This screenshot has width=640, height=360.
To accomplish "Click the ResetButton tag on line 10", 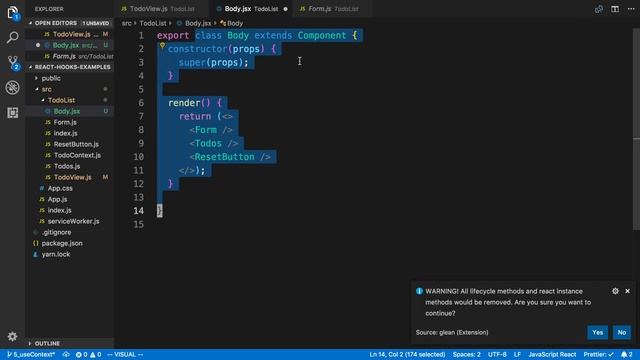I will coord(224,157).
